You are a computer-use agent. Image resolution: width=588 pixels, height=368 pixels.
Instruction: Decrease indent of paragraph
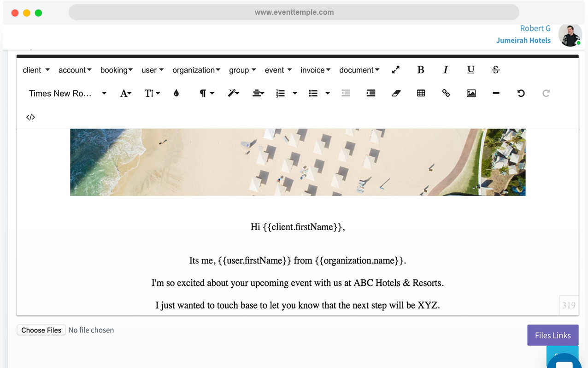346,93
